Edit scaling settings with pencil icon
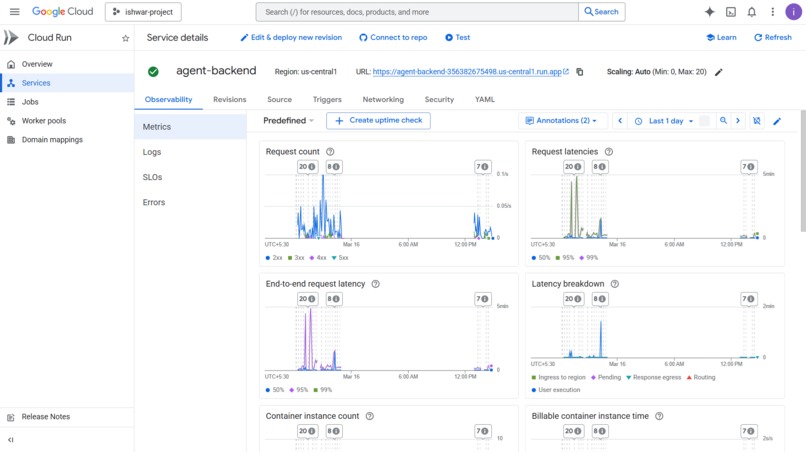The height and width of the screenshot is (452, 806). click(719, 72)
